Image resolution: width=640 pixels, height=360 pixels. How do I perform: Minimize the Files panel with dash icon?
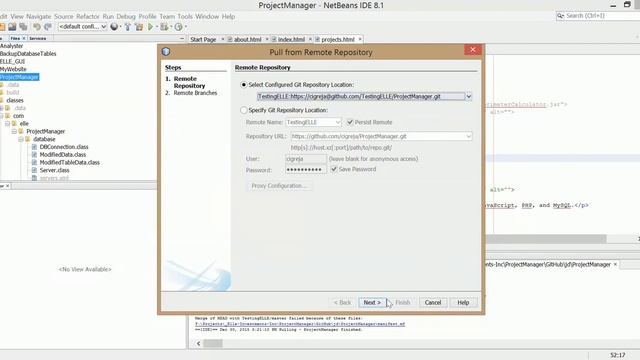(x=182, y=38)
